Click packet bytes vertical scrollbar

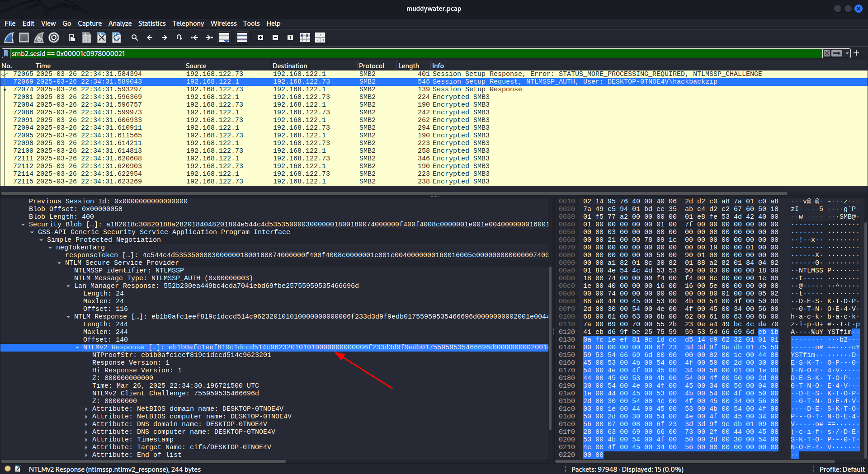point(865,342)
